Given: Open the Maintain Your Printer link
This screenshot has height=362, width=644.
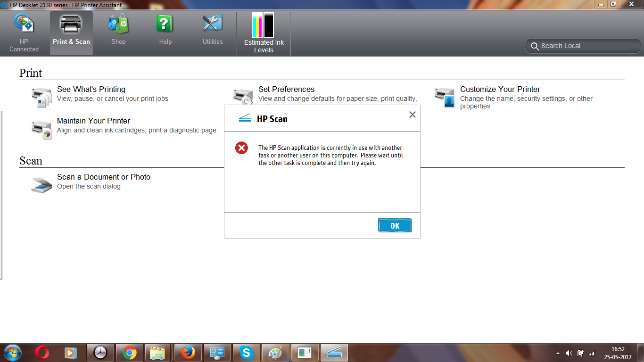Looking at the screenshot, I should pos(93,121).
